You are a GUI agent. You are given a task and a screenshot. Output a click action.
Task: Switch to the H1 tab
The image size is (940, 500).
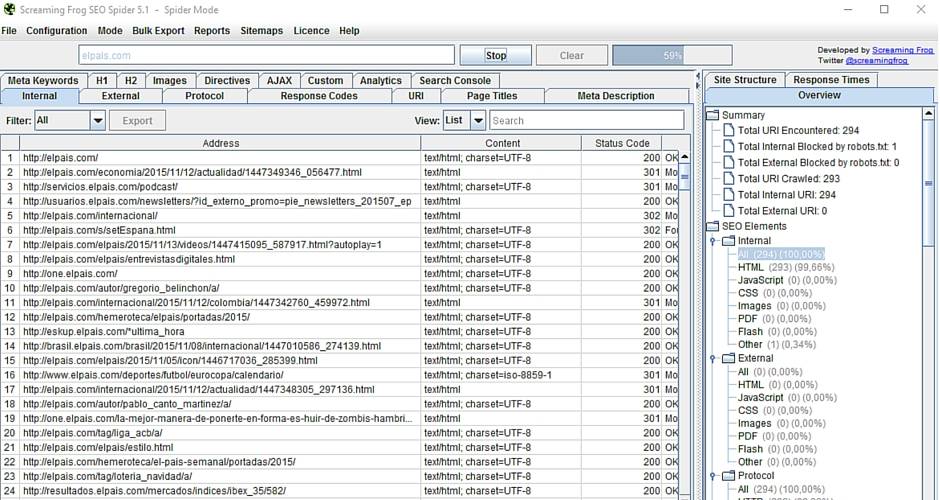[x=102, y=80]
